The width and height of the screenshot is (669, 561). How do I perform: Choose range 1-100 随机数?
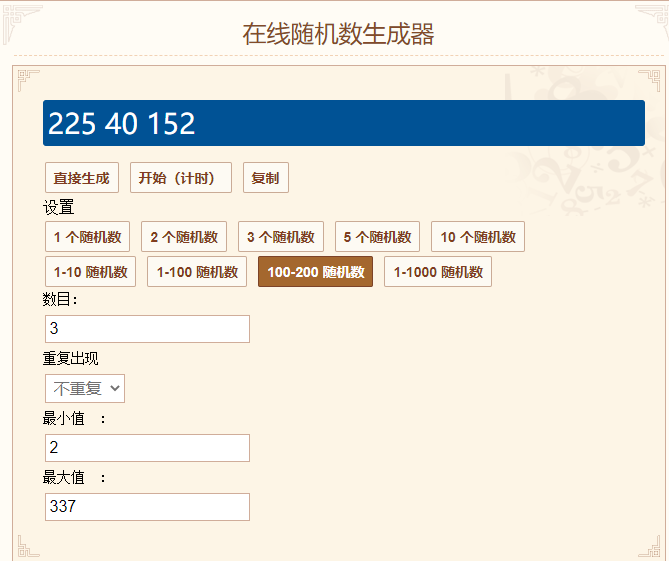tap(197, 271)
